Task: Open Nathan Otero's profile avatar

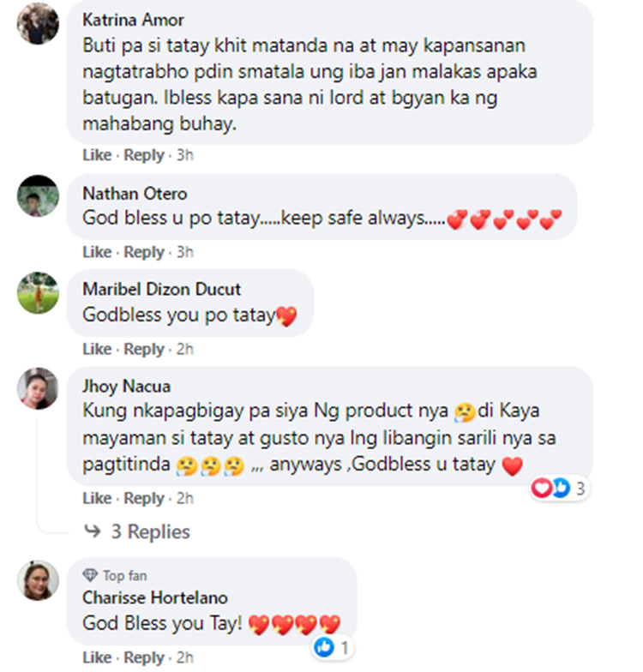Action: [x=38, y=195]
